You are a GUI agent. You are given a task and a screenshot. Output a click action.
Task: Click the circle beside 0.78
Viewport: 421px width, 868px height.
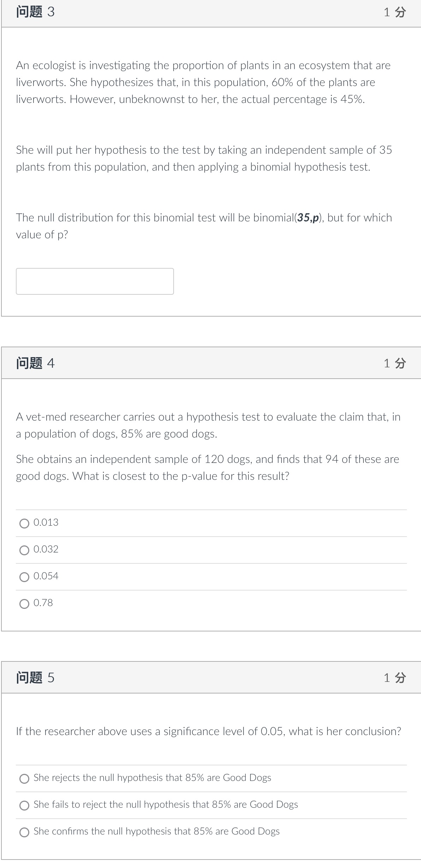[x=24, y=604]
